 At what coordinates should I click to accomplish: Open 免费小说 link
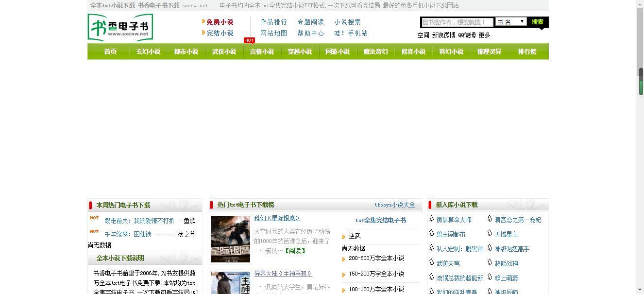220,22
